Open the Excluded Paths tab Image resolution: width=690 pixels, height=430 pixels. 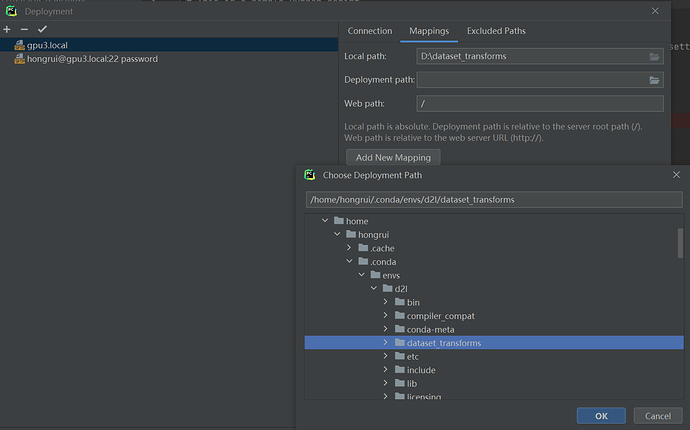pyautogui.click(x=496, y=31)
